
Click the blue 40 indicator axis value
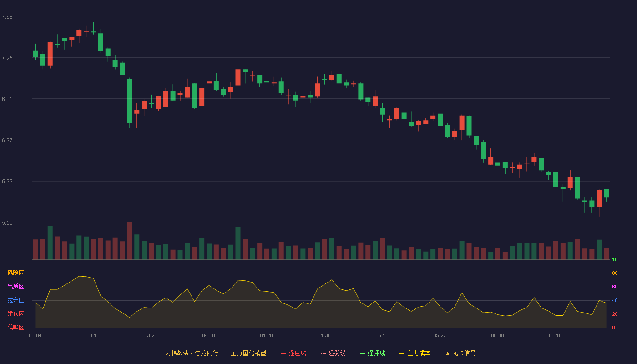(615, 301)
